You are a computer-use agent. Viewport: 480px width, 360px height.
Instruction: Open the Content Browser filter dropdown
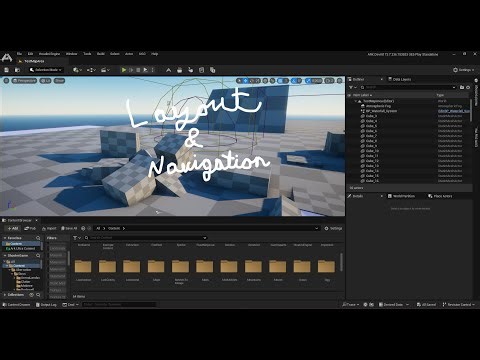coord(77,238)
